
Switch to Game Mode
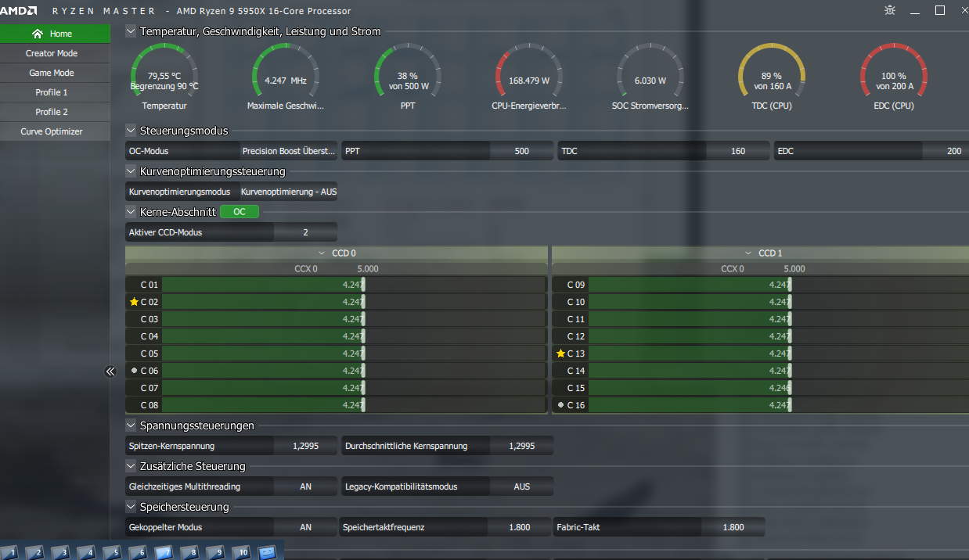[x=55, y=73]
